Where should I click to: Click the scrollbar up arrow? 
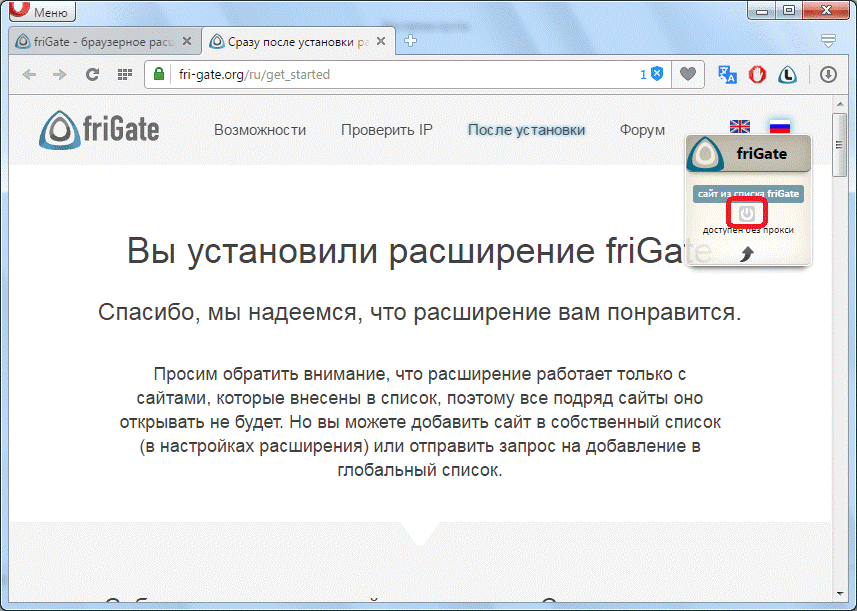pyautogui.click(x=840, y=104)
